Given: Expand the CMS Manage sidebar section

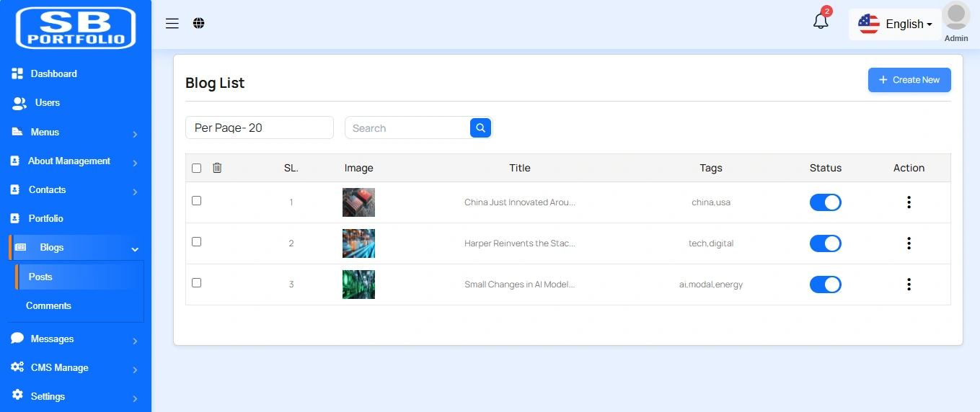Looking at the screenshot, I should coord(72,367).
